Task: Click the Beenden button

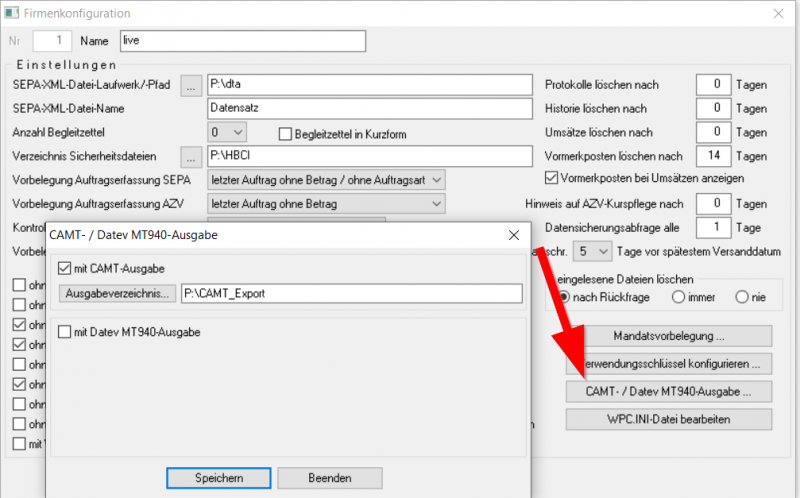Action: tap(330, 478)
